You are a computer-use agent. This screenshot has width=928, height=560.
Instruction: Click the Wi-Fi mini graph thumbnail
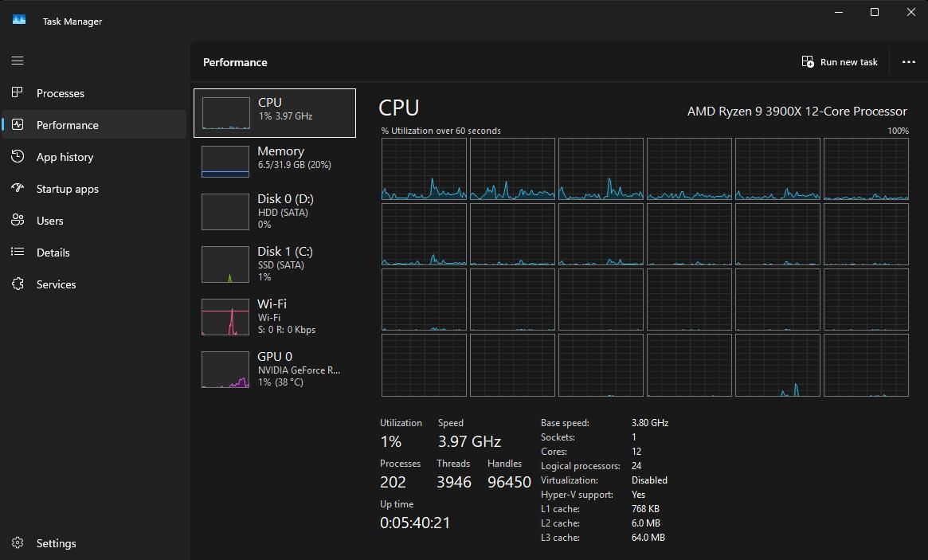tap(225, 317)
